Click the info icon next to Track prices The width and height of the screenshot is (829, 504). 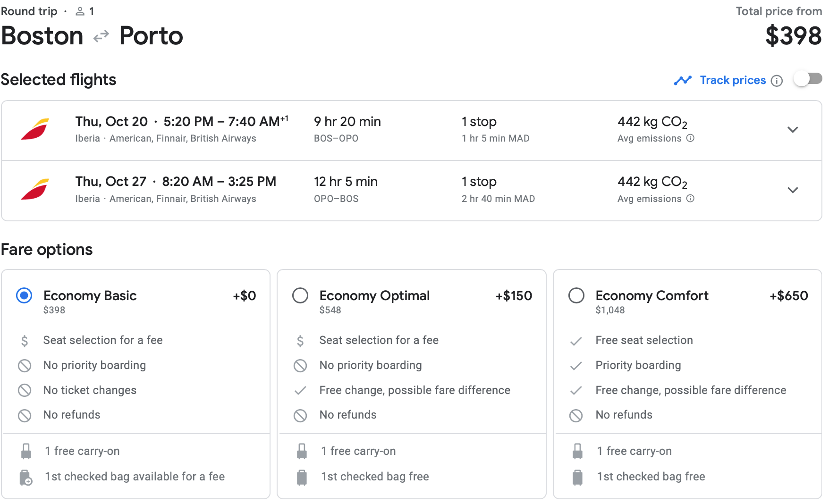(x=777, y=81)
